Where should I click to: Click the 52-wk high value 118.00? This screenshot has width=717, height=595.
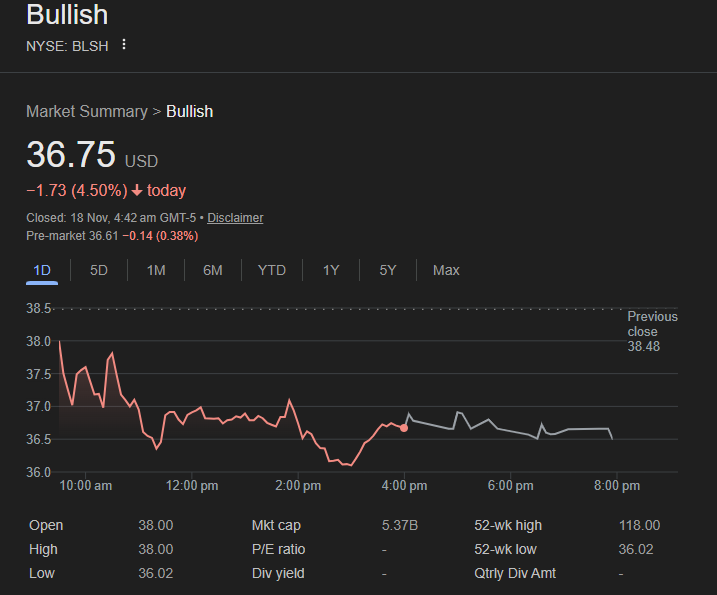click(x=639, y=525)
